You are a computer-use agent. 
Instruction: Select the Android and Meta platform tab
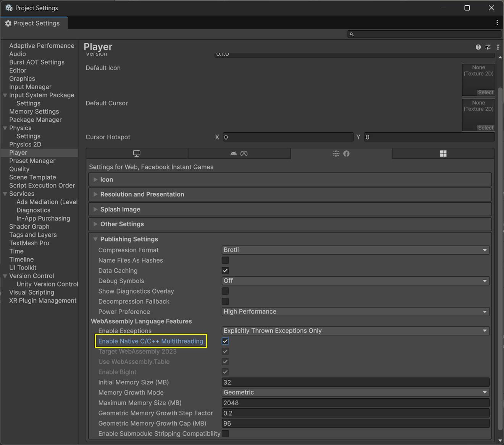point(239,153)
